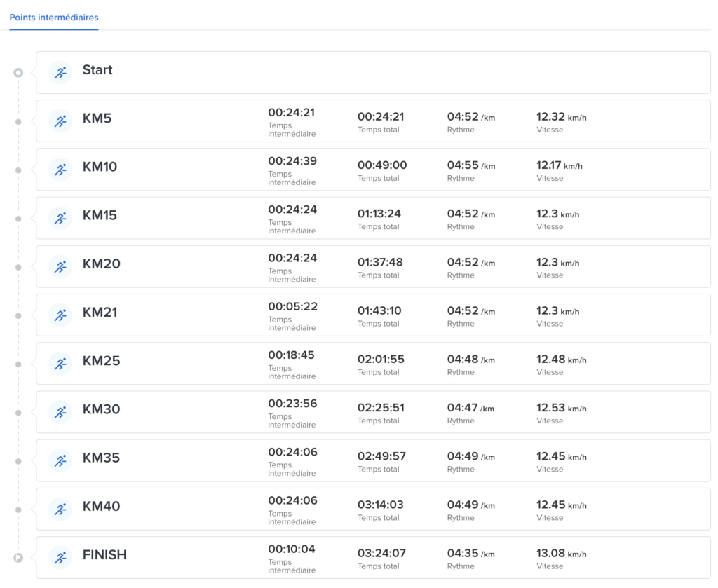Click the runner icon in KM21 row
The height and width of the screenshot is (588, 718).
coord(60,315)
